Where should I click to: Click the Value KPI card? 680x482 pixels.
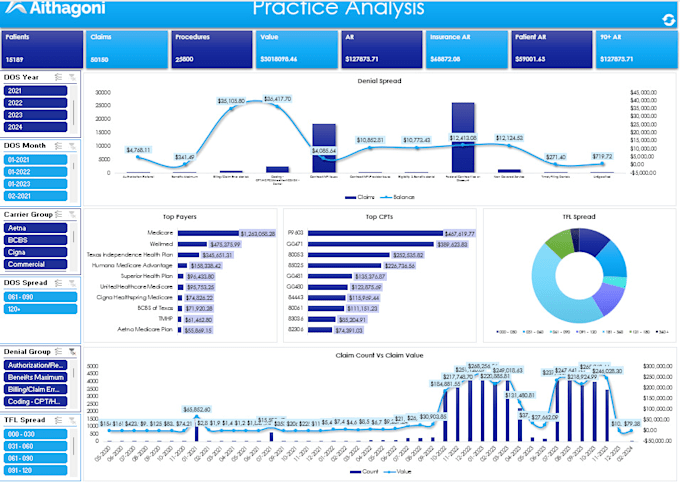(297, 49)
